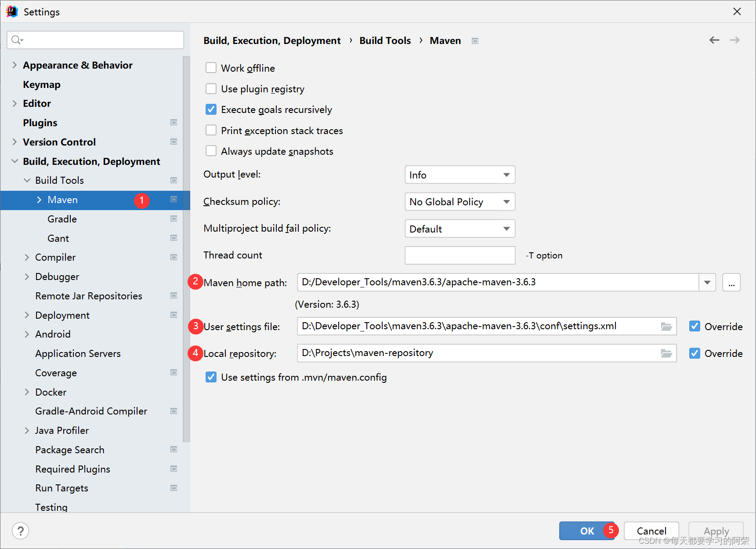Expand Appearance & Behavior node
The width and height of the screenshot is (756, 549).
[x=14, y=65]
